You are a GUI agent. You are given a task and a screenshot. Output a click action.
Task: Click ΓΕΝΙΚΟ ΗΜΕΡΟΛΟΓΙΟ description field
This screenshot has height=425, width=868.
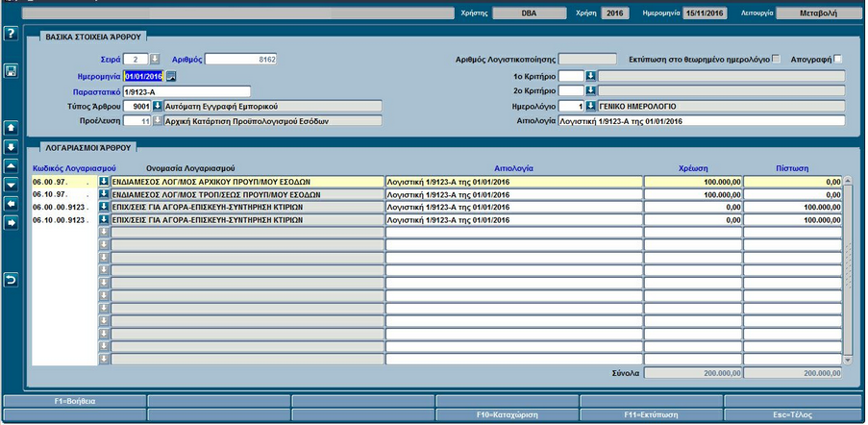(721, 106)
